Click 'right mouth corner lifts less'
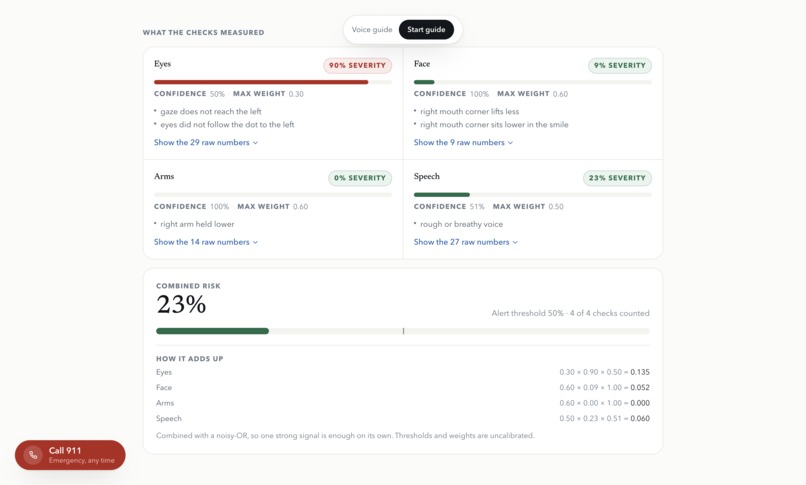Viewport: 806px width, 485px height. [469, 111]
